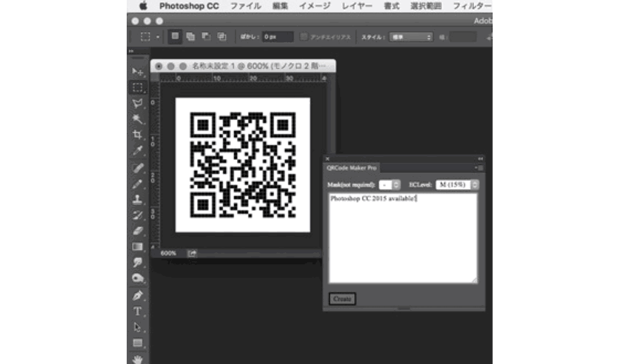Open the 編集 menu
The width and height of the screenshot is (626, 364).
coord(280,6)
